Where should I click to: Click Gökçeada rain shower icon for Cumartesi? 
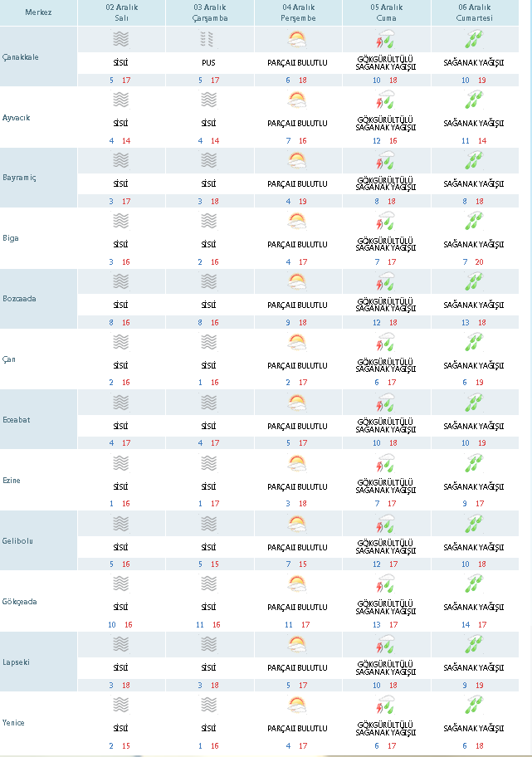474,584
